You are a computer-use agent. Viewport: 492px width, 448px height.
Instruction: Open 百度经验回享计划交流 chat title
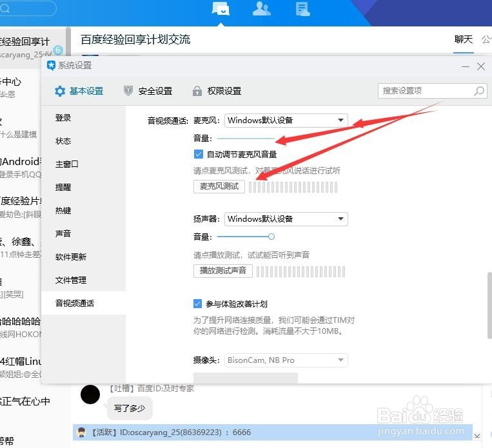click(135, 39)
